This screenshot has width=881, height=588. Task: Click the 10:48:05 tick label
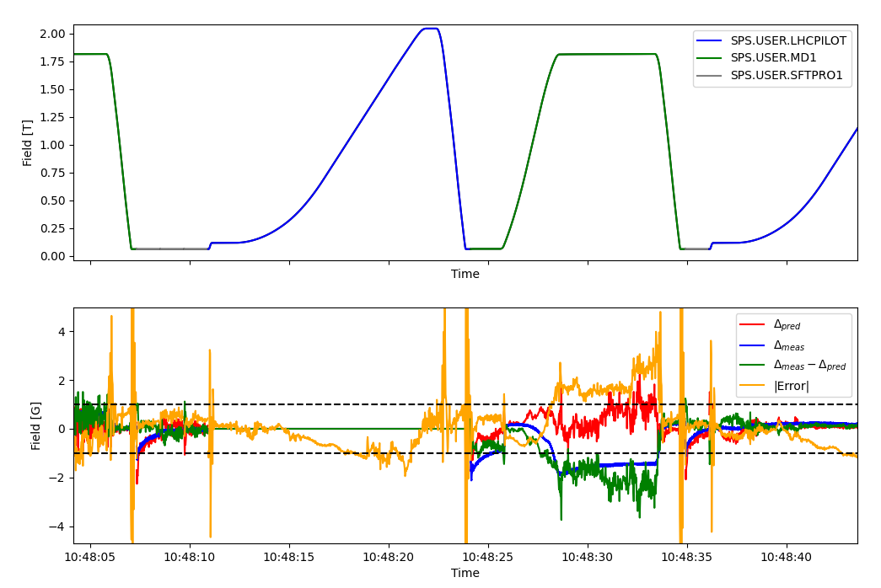90,557
